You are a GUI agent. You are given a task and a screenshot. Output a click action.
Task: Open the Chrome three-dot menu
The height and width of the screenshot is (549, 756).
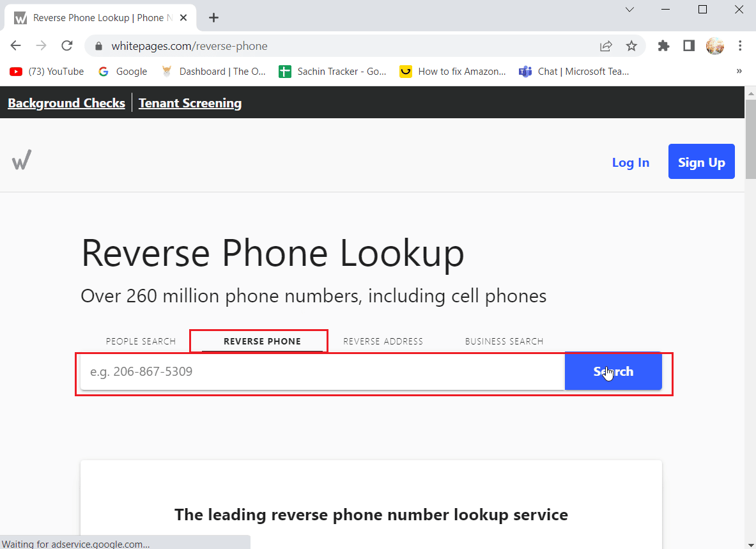pyautogui.click(x=740, y=46)
